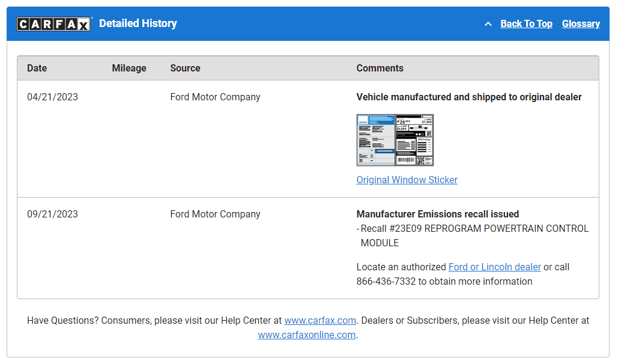Image resolution: width=618 pixels, height=364 pixels.
Task: Click Ford Motor Company in 09/21/2023 row
Action: (215, 214)
